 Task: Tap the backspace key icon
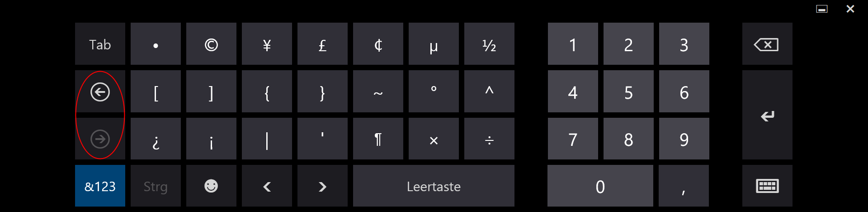[x=767, y=44]
